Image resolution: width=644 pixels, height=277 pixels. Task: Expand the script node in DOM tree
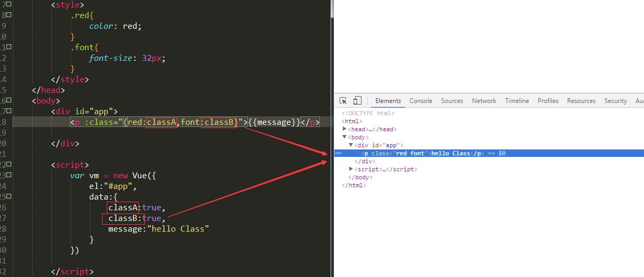(351, 169)
